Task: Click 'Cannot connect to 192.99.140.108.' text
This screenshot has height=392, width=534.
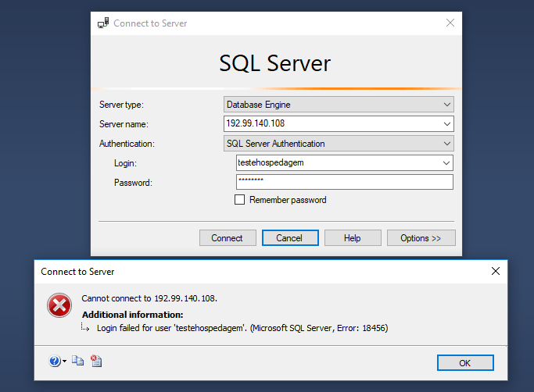Action: 149,298
